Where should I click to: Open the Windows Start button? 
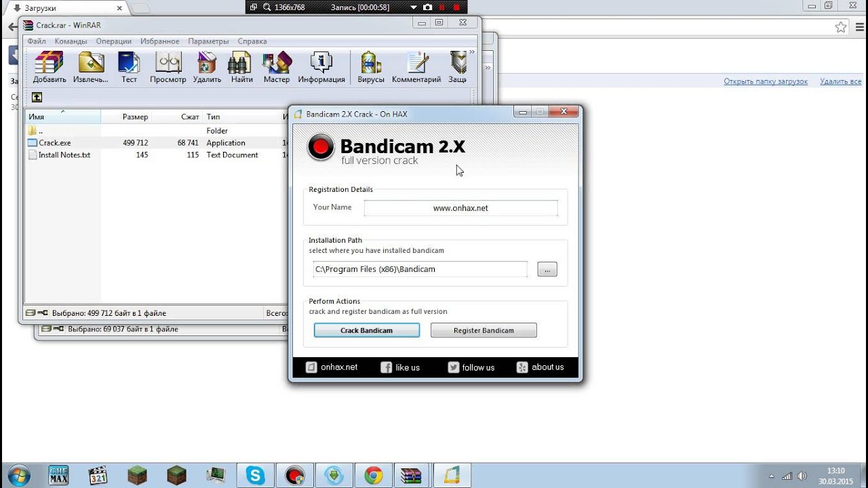[x=18, y=475]
